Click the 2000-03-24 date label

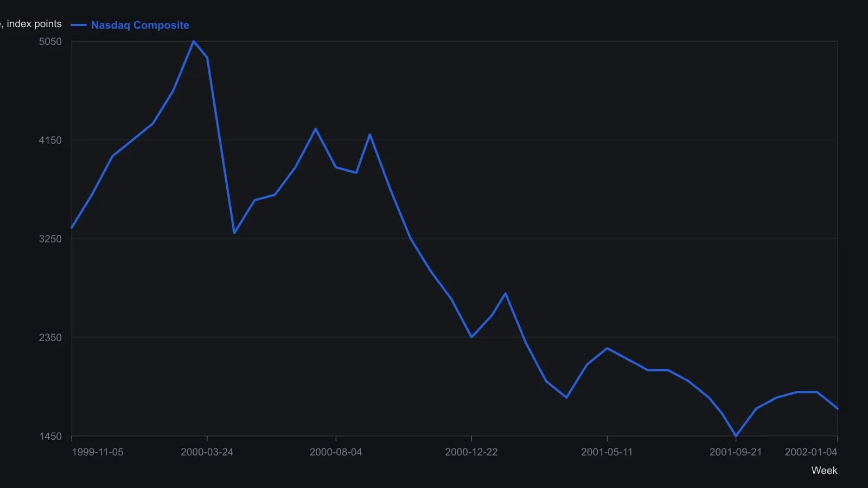207,452
